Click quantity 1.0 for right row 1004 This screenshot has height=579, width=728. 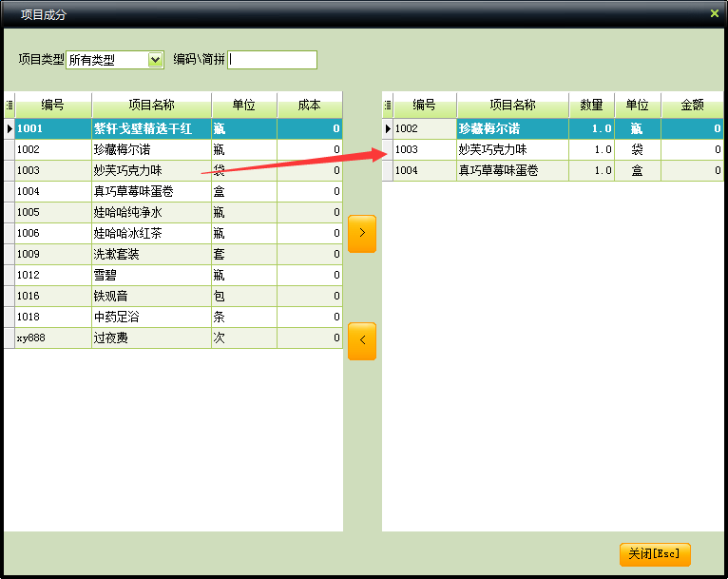point(592,170)
